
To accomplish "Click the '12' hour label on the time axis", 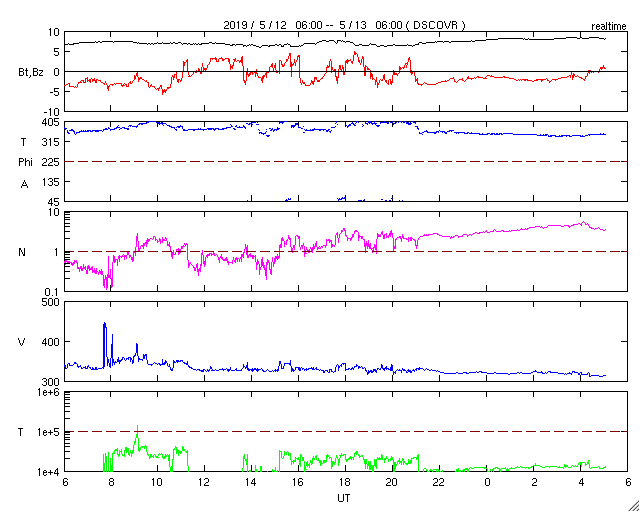I will coord(204,481).
